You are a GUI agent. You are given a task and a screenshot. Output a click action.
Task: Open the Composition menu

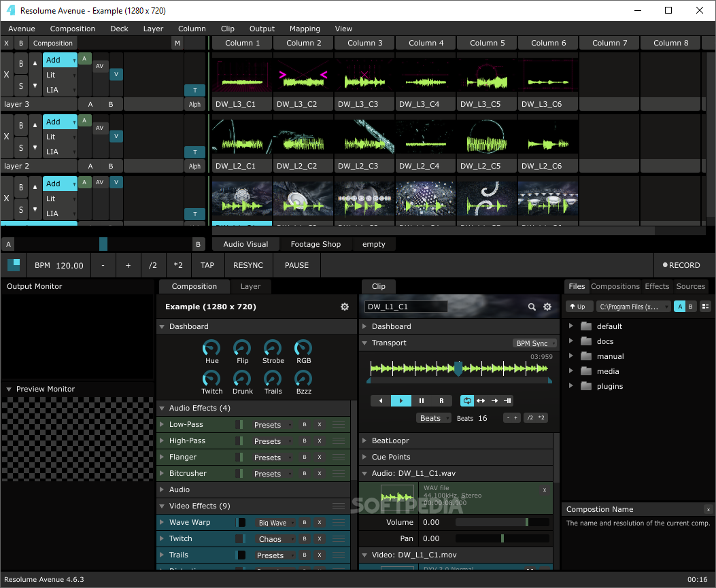(x=73, y=29)
